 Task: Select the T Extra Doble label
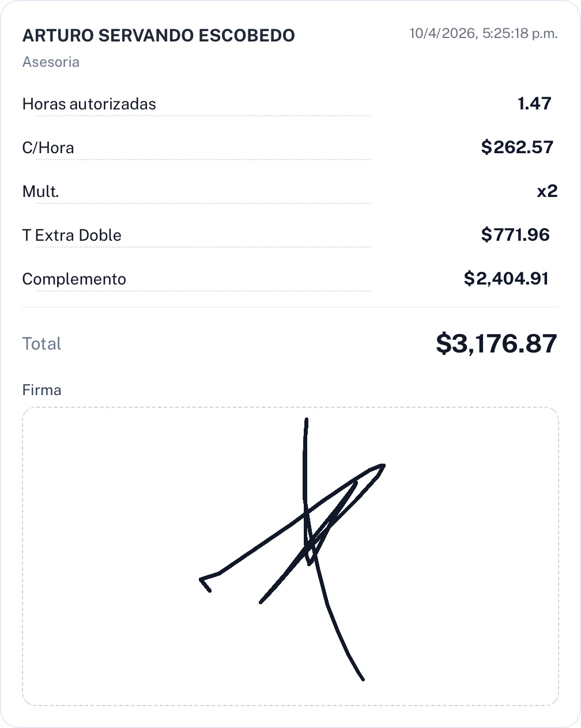point(71,236)
